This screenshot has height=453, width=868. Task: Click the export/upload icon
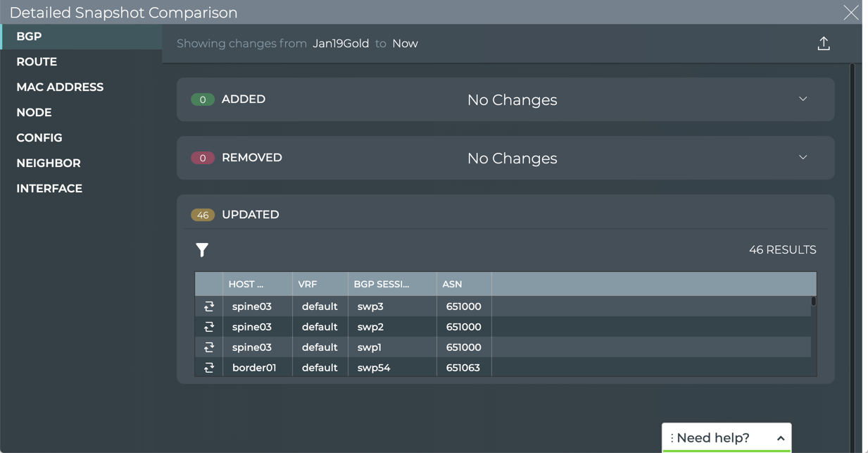pyautogui.click(x=824, y=44)
